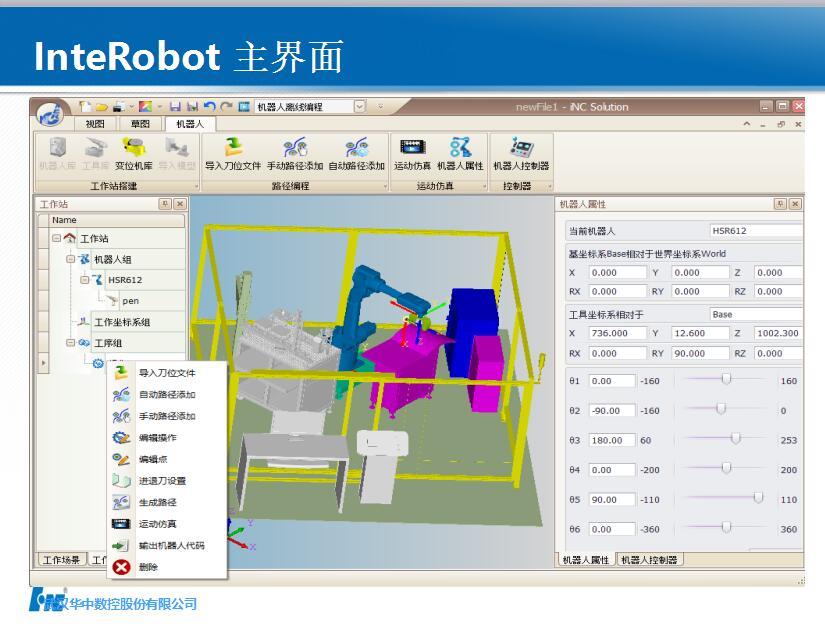This screenshot has width=825, height=632.
Task: Open the 机器人库 robot library tool
Action: click(x=57, y=154)
